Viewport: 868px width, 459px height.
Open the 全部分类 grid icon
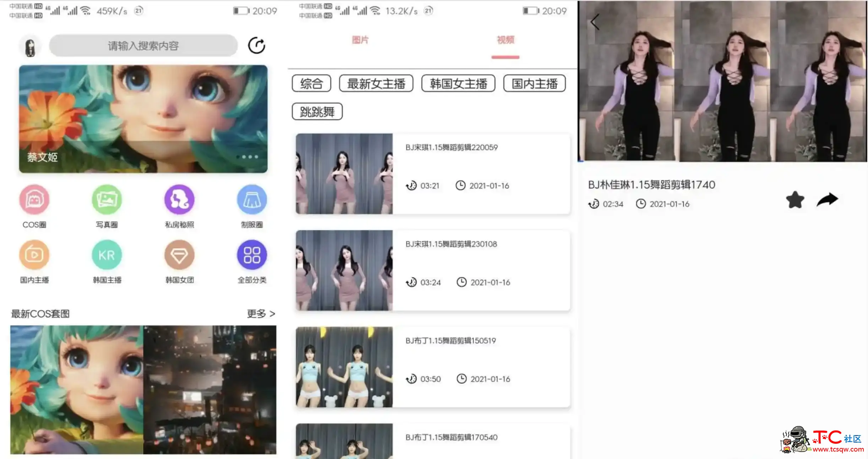tap(252, 255)
